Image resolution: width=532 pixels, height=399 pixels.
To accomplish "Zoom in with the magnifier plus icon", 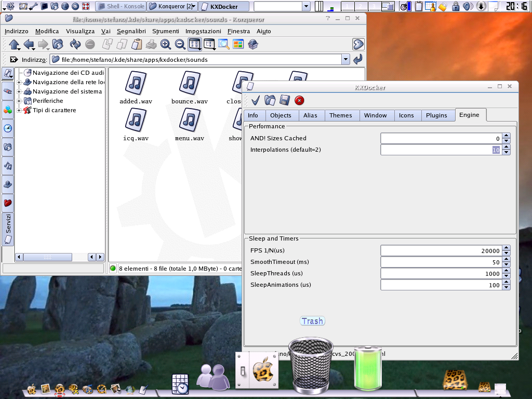I will pyautogui.click(x=166, y=45).
